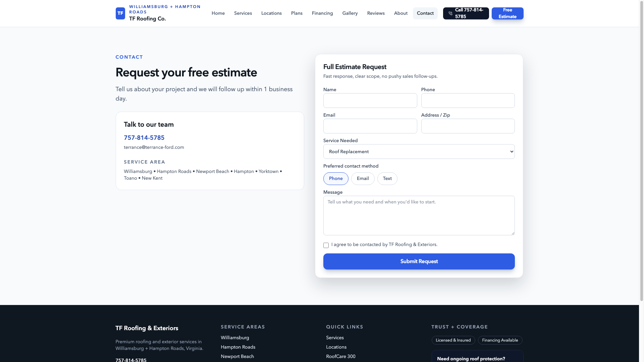Click the terrance@terrance-ford.com email link

pyautogui.click(x=154, y=147)
